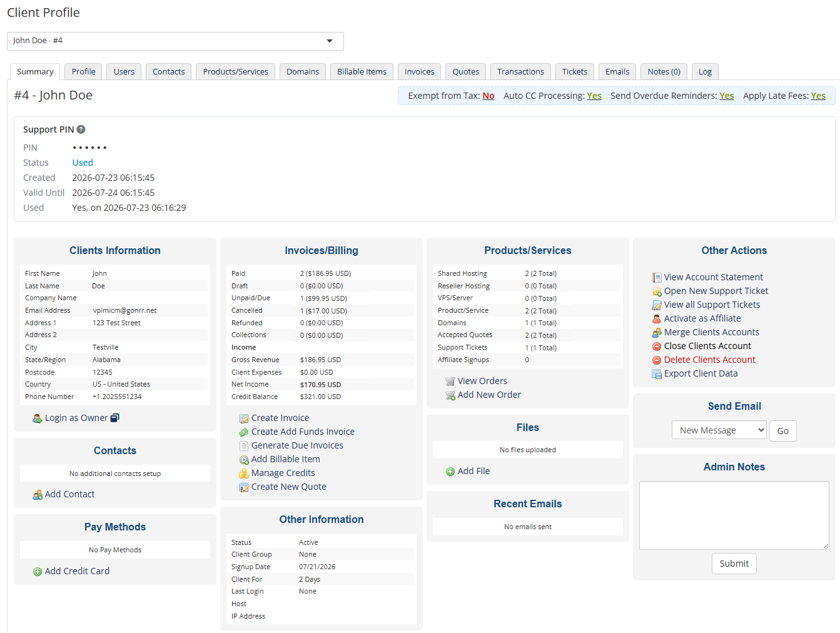
Task: Click the Create Invoice icon
Action: click(x=244, y=418)
